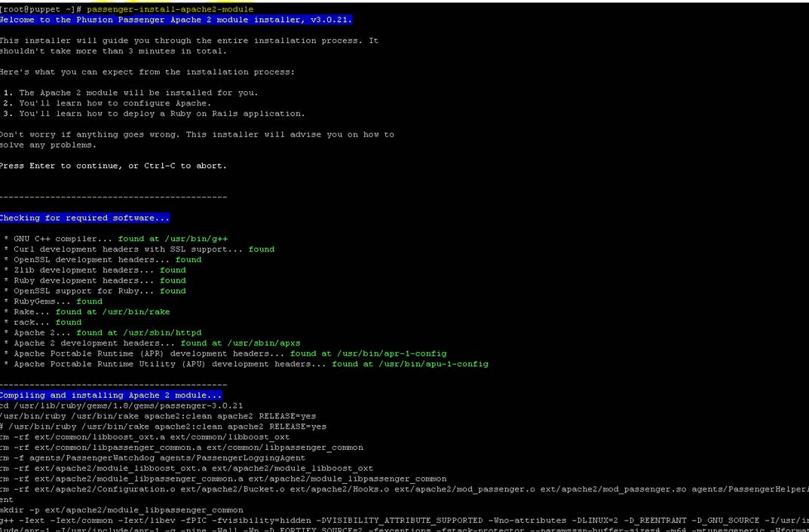Click the '# /usr/bin/ruby /usr/bin/rake apache2:clean' comment line
The height and width of the screenshot is (532, 809).
pos(163,427)
